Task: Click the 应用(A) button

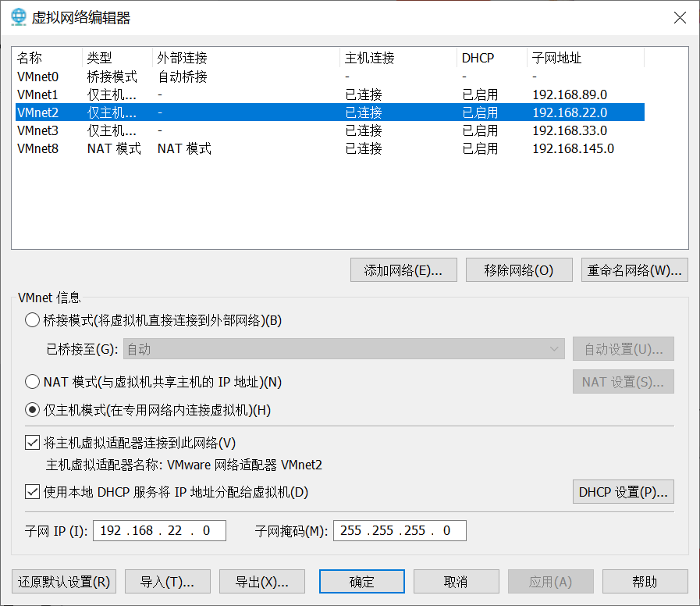Action: pos(550,582)
